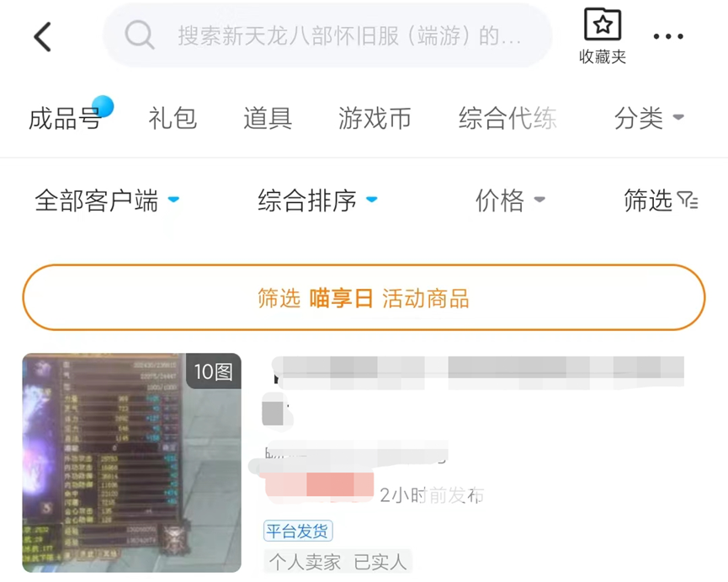The width and height of the screenshot is (728, 582).
Task: Click the 个人卖家 已实人 seller label
Action: [338, 562]
